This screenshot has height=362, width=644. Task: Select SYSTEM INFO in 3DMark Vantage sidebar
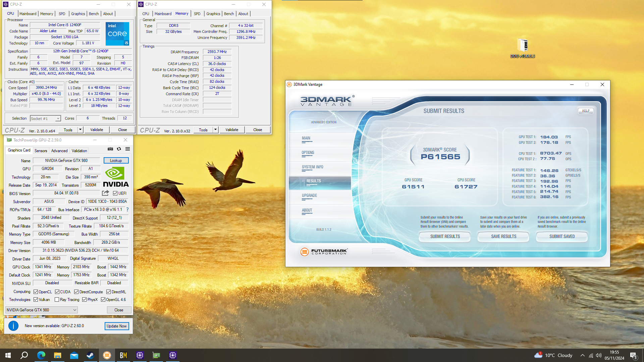coord(312,167)
